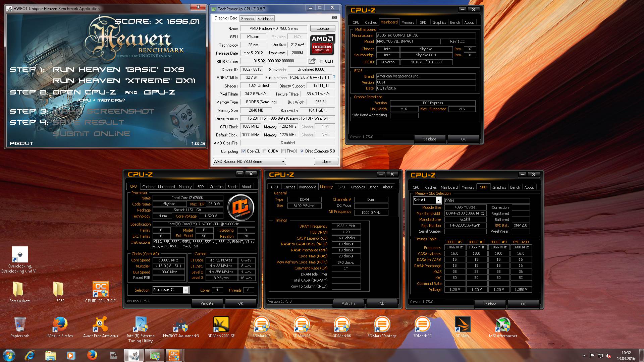This screenshot has width=644, height=362.
Task: Open 3DMark Vantage desktop shortcut
Action: 382,327
